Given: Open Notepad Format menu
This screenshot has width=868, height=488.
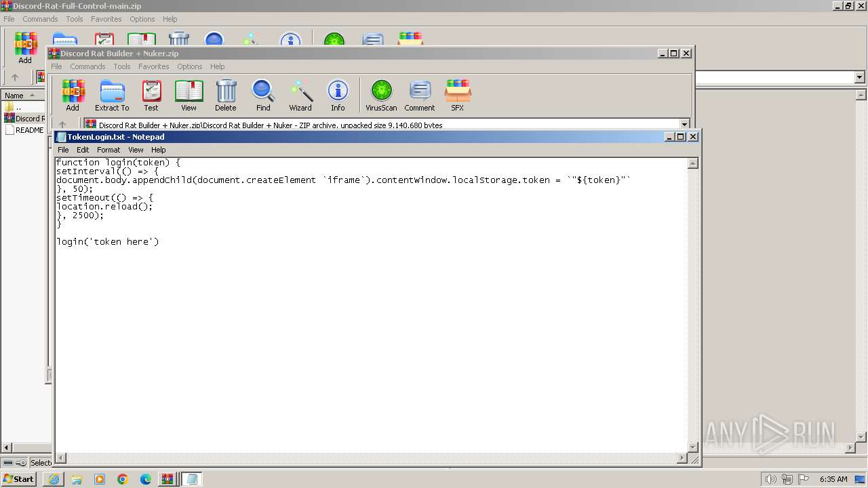Looking at the screenshot, I should click(x=108, y=150).
